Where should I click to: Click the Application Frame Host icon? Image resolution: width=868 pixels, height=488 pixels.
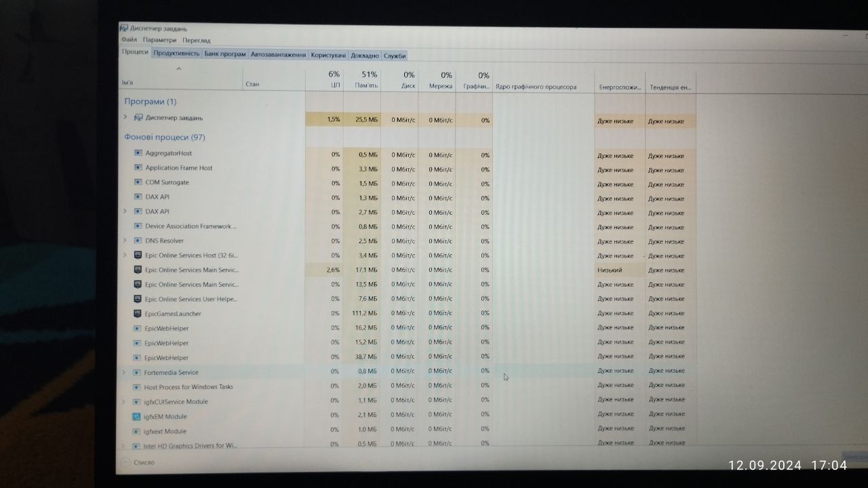point(138,167)
